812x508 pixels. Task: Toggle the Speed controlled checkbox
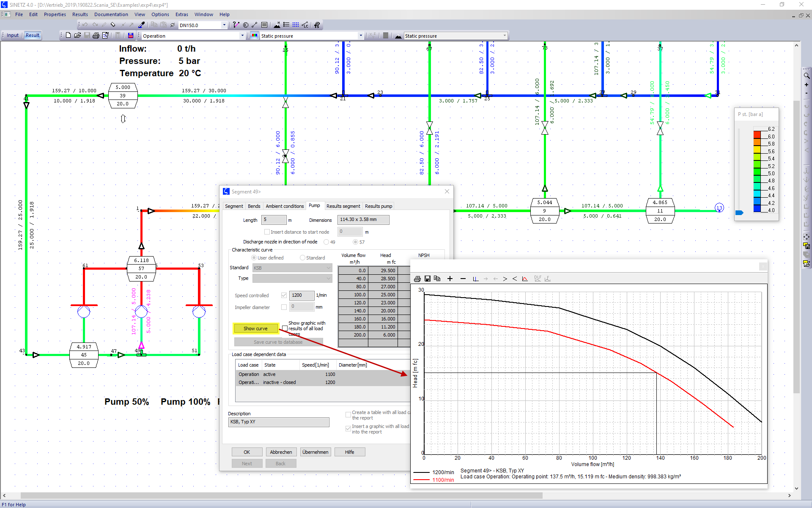(x=284, y=295)
